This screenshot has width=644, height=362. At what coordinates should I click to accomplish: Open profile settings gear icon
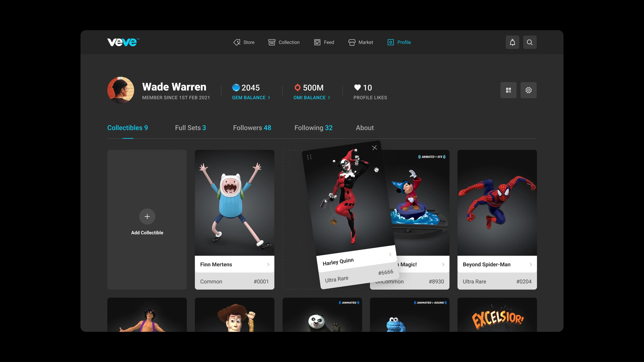pyautogui.click(x=528, y=90)
